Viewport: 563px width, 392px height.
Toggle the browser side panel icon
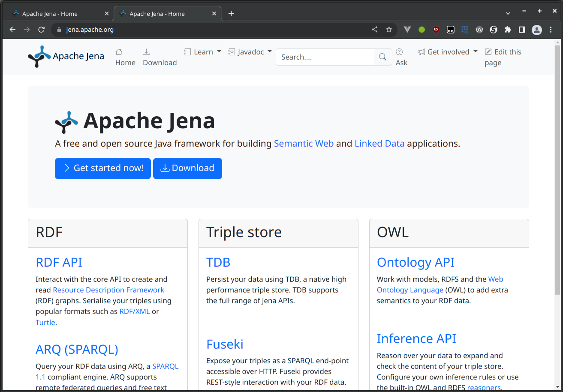[522, 30]
